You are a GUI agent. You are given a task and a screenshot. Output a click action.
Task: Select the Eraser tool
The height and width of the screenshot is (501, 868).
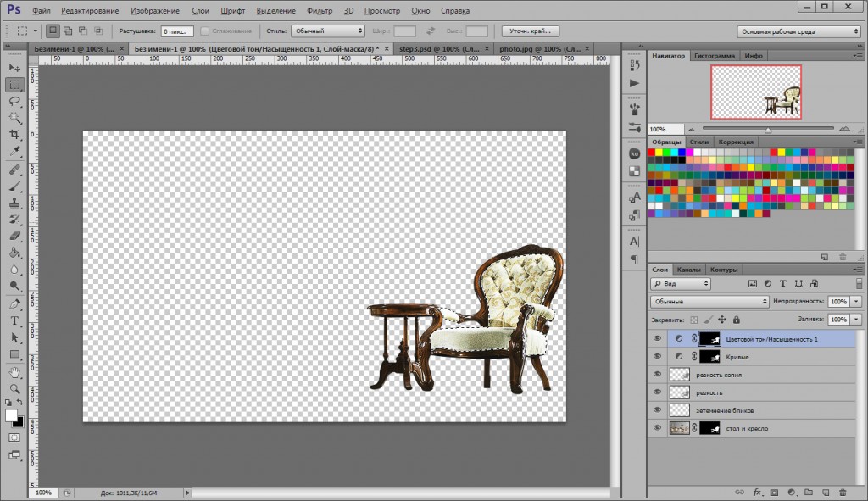pyautogui.click(x=14, y=236)
